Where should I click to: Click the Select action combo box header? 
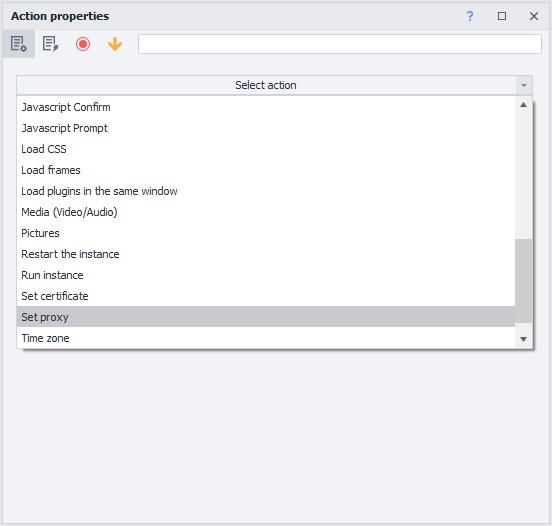click(x=266, y=85)
